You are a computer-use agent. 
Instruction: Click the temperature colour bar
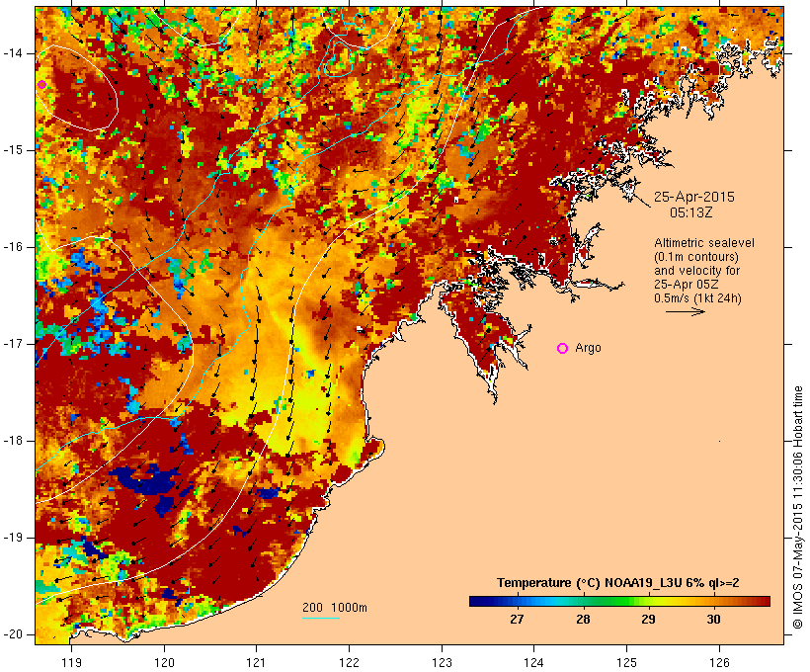pyautogui.click(x=619, y=601)
